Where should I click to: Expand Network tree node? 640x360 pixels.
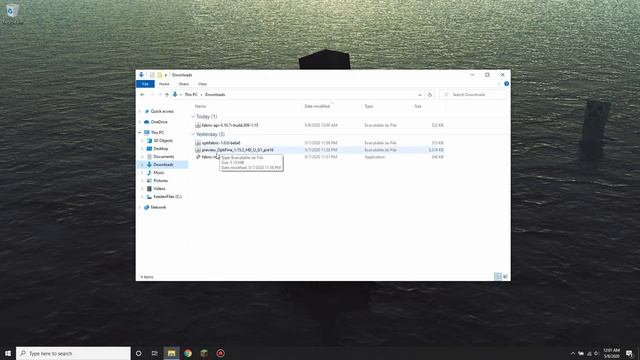(x=140, y=207)
